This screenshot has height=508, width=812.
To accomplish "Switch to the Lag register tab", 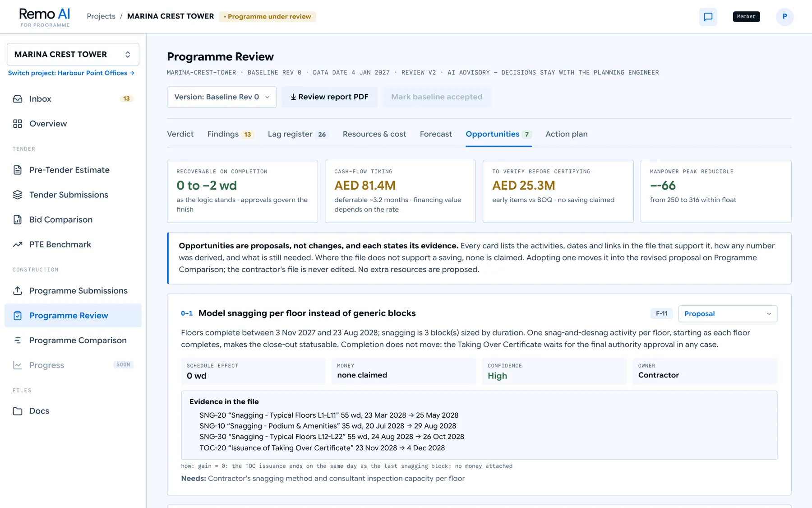I will pyautogui.click(x=298, y=134).
